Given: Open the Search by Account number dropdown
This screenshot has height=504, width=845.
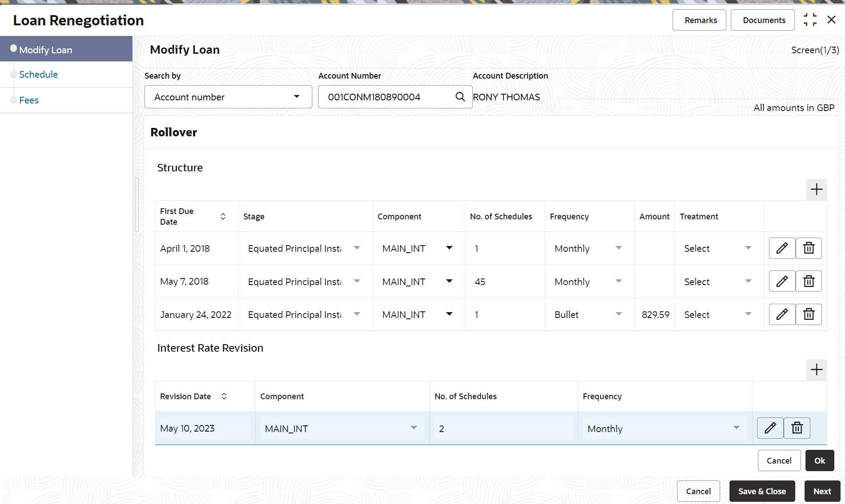Looking at the screenshot, I should 228,97.
